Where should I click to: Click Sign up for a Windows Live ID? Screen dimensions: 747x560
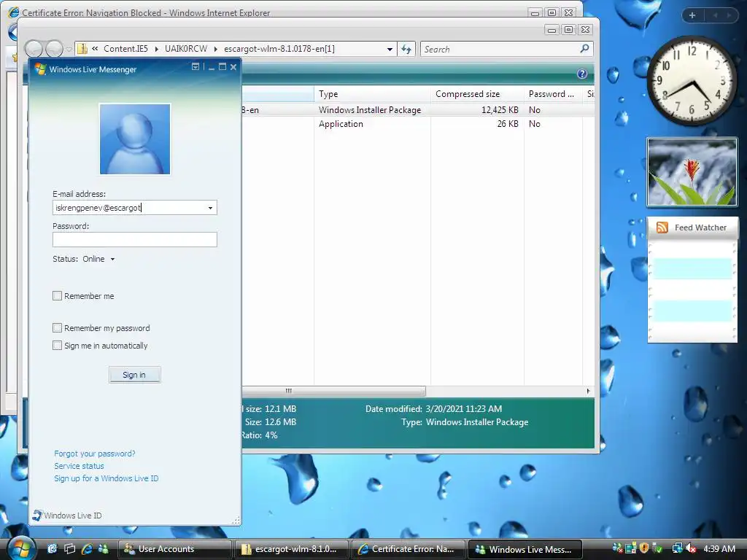click(107, 478)
